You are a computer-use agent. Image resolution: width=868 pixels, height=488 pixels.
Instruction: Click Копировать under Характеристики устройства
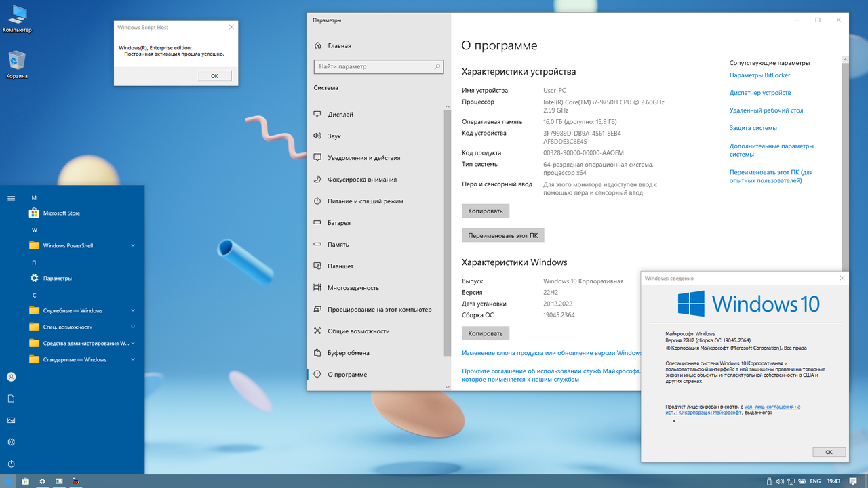486,211
